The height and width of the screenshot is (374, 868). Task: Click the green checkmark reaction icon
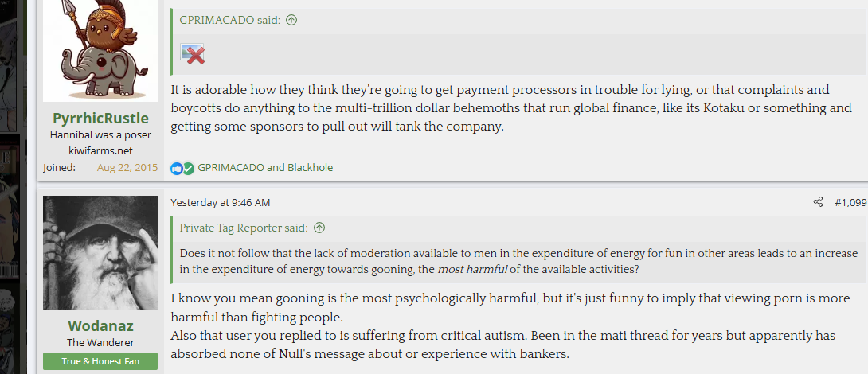(188, 168)
